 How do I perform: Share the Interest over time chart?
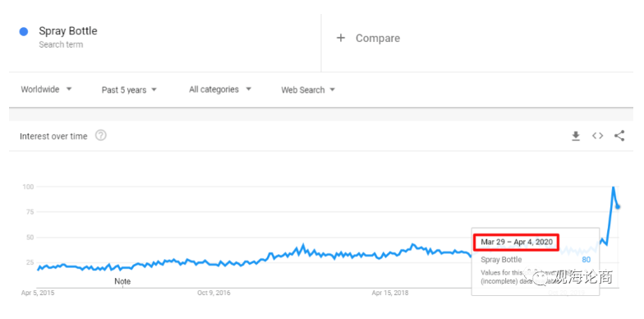tap(619, 136)
